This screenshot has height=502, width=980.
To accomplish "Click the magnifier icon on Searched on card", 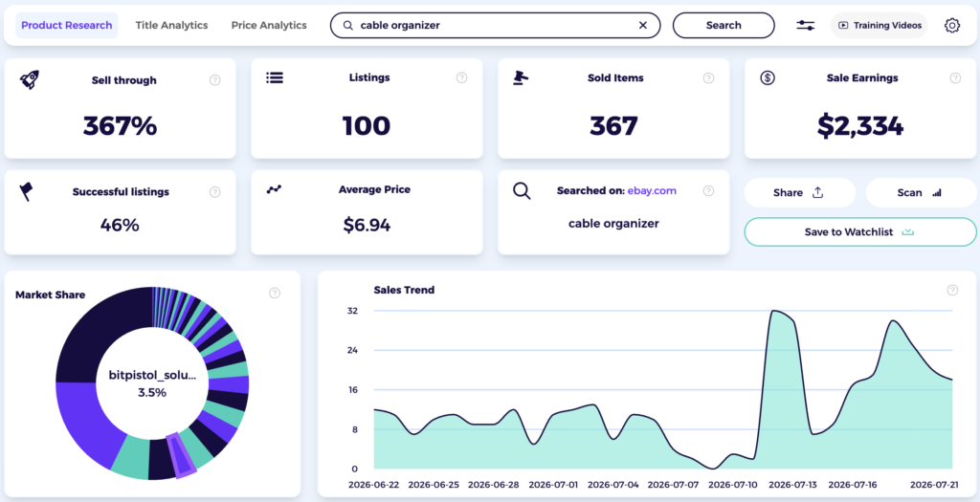I will (x=522, y=190).
